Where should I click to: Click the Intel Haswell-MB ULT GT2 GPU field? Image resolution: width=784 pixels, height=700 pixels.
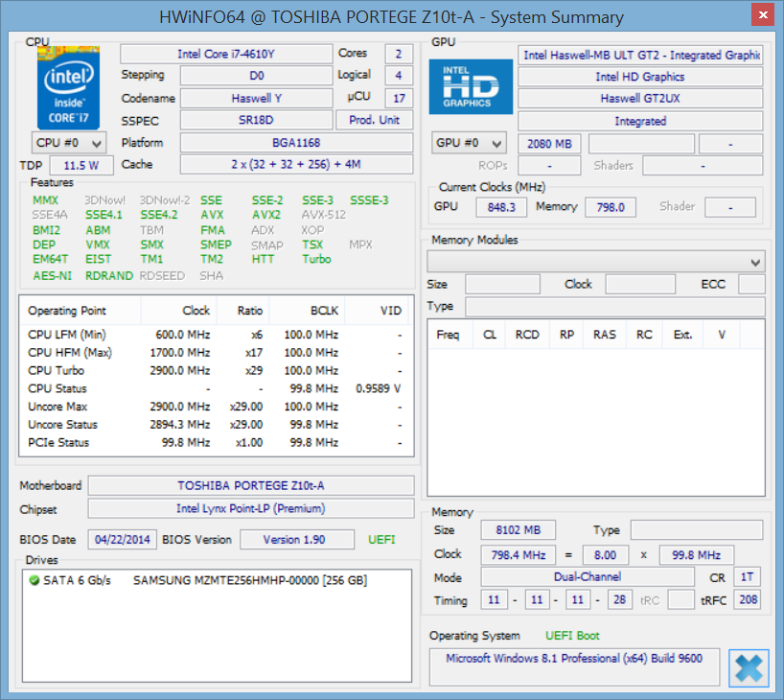[x=640, y=55]
